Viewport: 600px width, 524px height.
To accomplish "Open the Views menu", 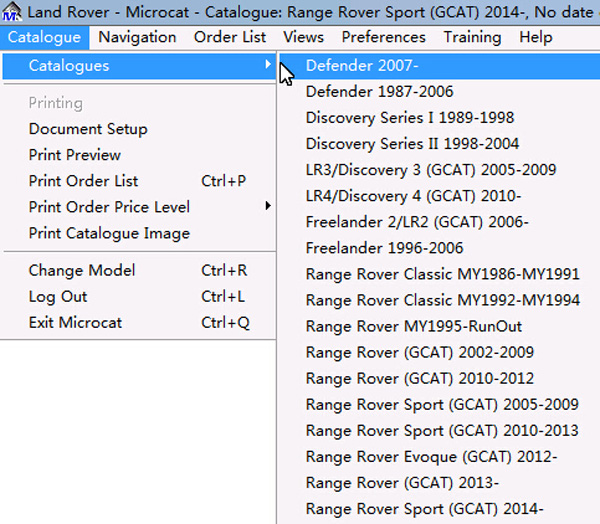I will (x=303, y=38).
